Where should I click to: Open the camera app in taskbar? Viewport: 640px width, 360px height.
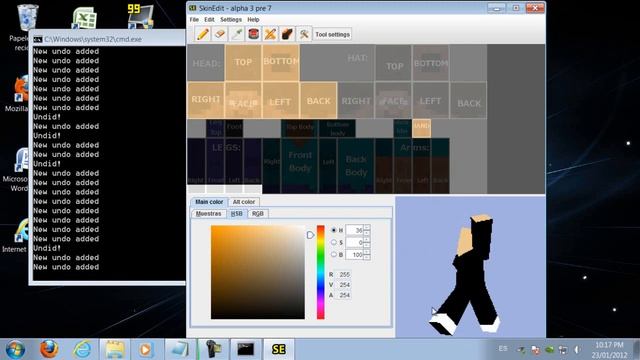click(213, 349)
